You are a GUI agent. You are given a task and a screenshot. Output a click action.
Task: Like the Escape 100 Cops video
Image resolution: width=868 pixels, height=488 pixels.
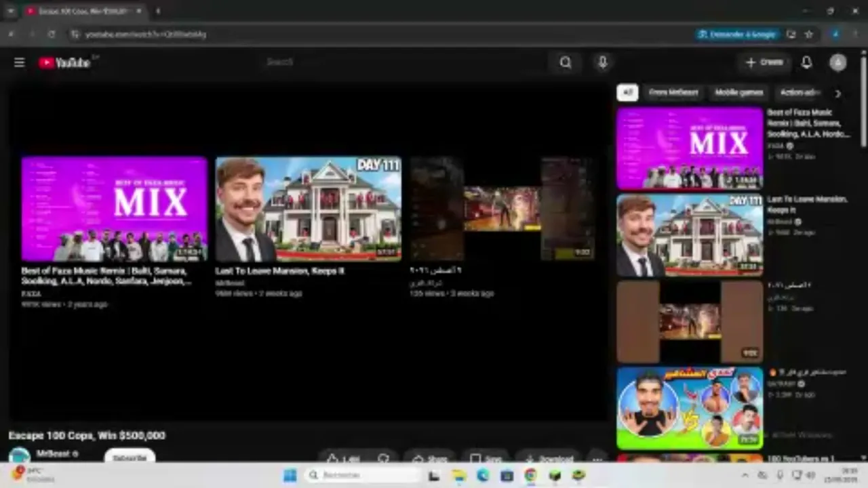[x=343, y=458]
